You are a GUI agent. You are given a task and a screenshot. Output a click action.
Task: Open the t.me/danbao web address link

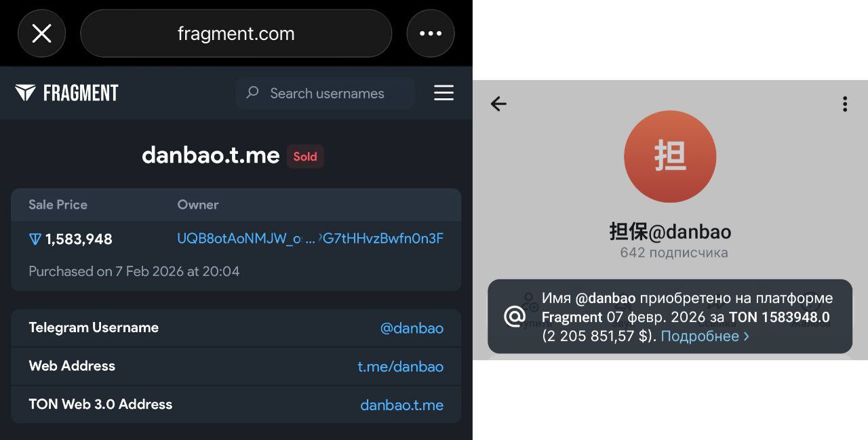pos(400,367)
